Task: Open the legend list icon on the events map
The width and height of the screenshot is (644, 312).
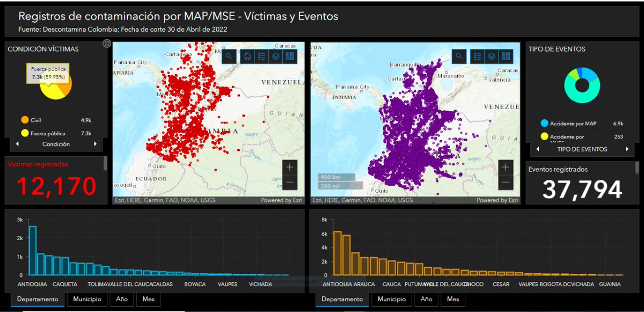Action: 478,56
